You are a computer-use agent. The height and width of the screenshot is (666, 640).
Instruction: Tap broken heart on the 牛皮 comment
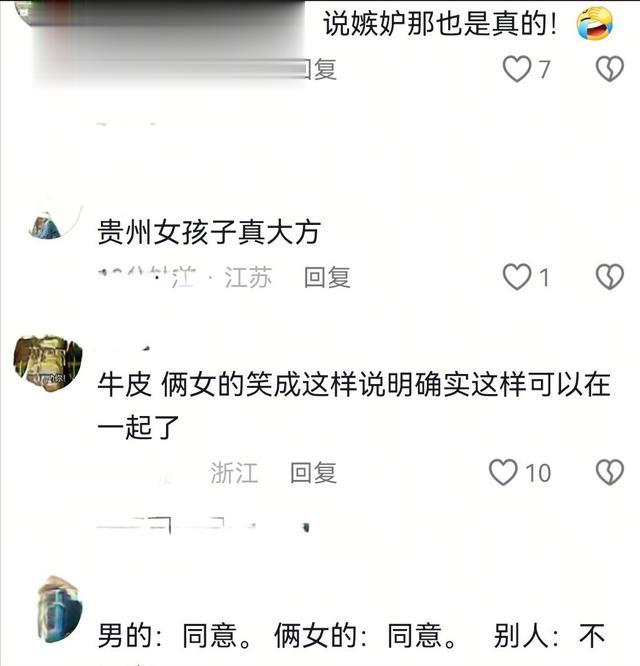(x=610, y=472)
